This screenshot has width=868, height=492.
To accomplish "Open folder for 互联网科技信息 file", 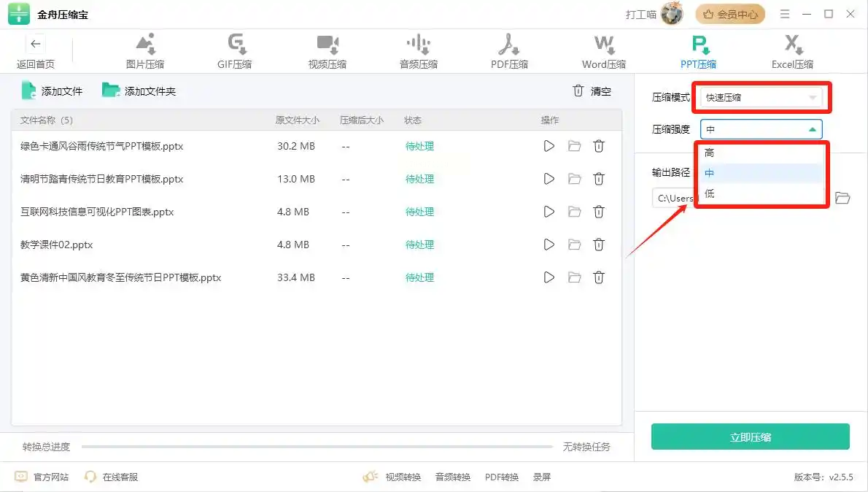I will (x=575, y=212).
